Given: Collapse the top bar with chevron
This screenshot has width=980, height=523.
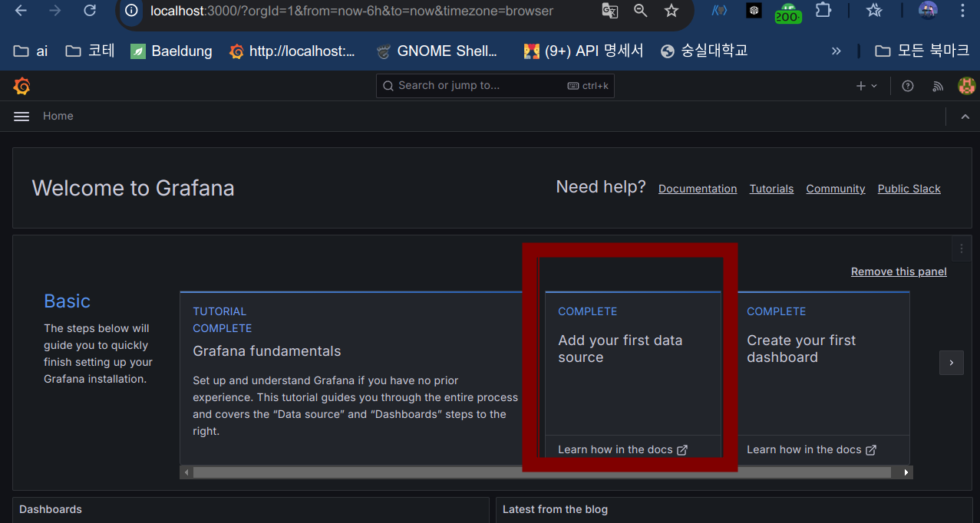Looking at the screenshot, I should point(965,117).
